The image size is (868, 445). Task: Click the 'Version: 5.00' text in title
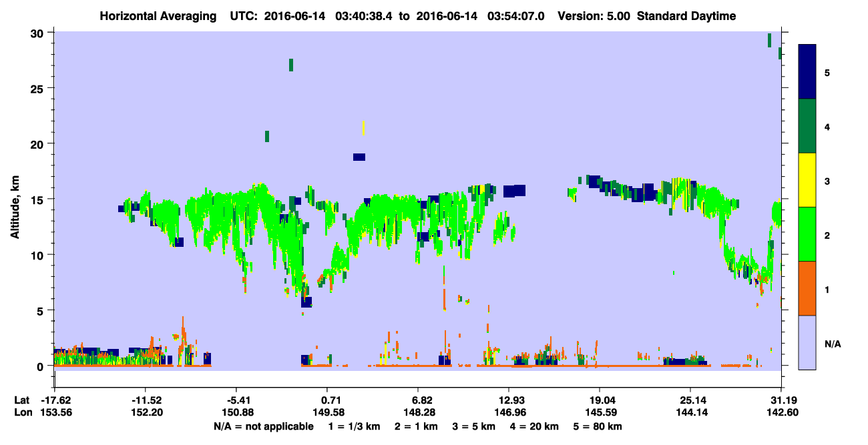point(595,16)
